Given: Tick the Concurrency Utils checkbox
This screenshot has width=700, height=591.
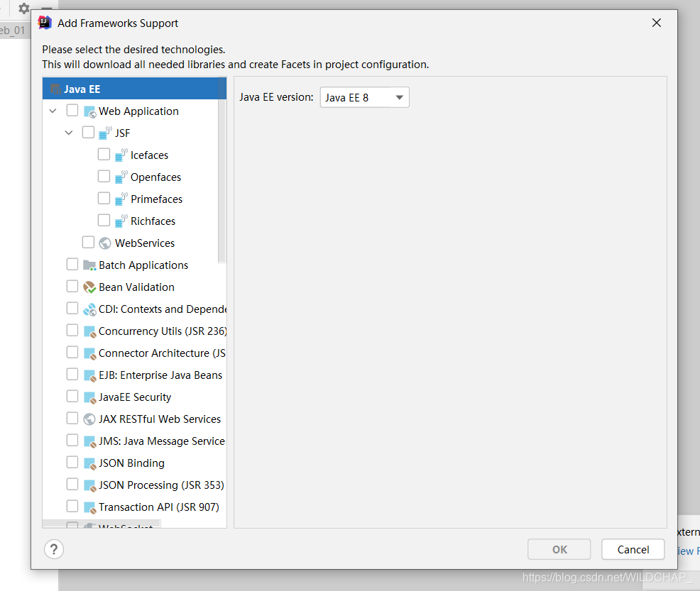Looking at the screenshot, I should (72, 330).
